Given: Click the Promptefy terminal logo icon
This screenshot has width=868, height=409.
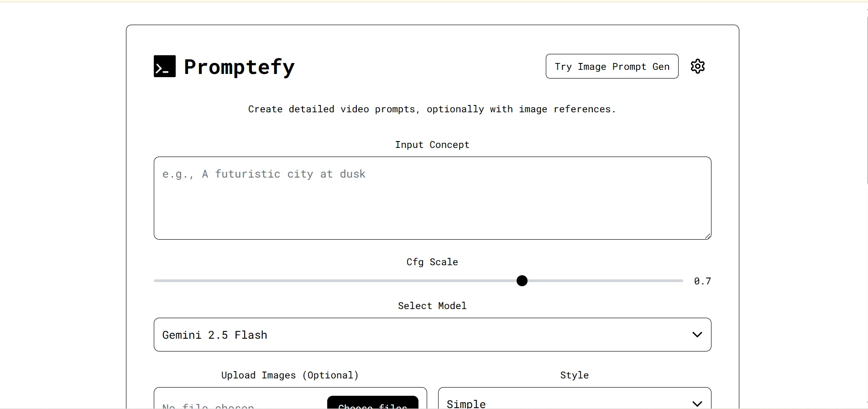Looking at the screenshot, I should click(164, 66).
